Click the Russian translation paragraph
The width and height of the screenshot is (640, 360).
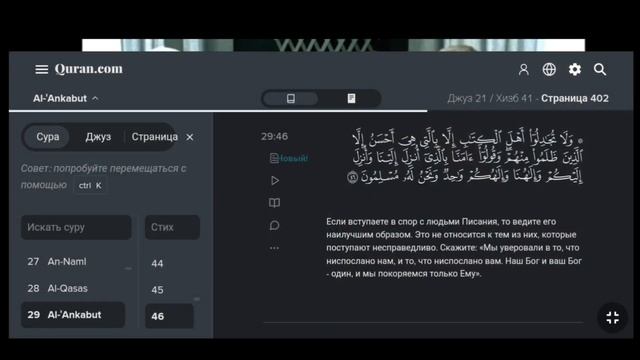[454, 248]
